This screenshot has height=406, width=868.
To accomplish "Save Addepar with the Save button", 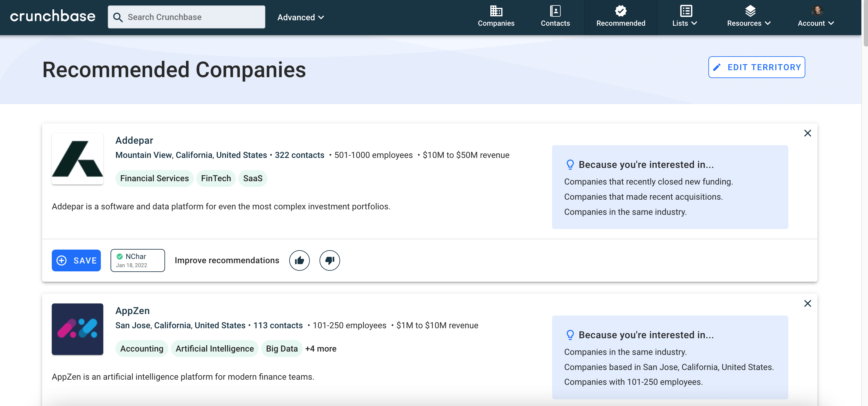I will [x=76, y=260].
